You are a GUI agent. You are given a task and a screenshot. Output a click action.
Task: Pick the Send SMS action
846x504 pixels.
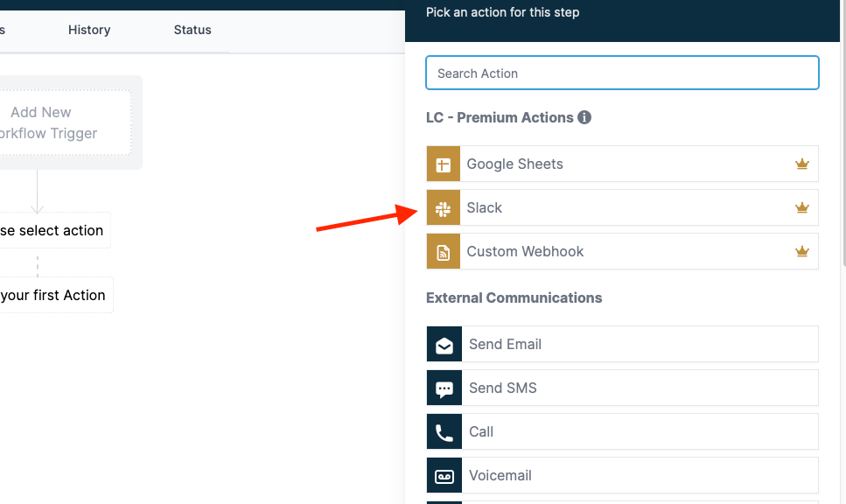pos(622,388)
